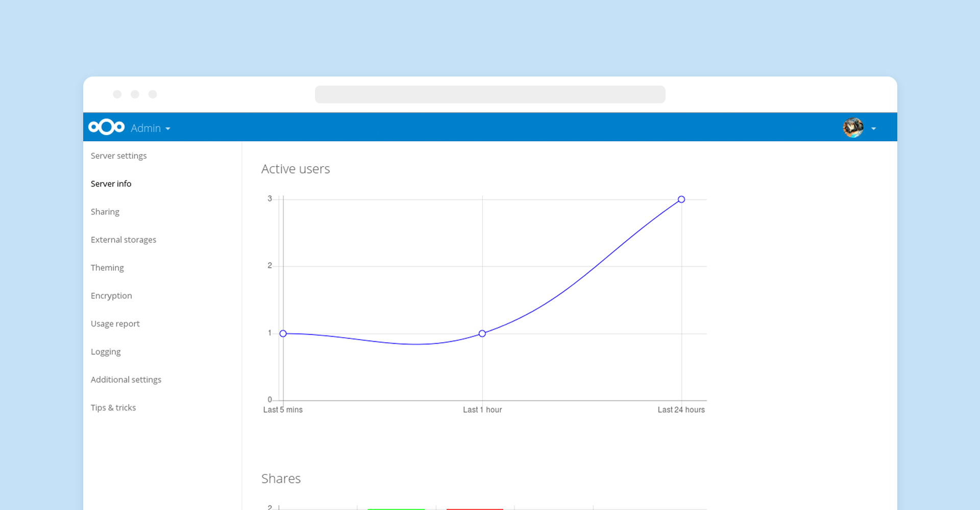Open External storages settings
This screenshot has width=980, height=510.
coord(123,240)
